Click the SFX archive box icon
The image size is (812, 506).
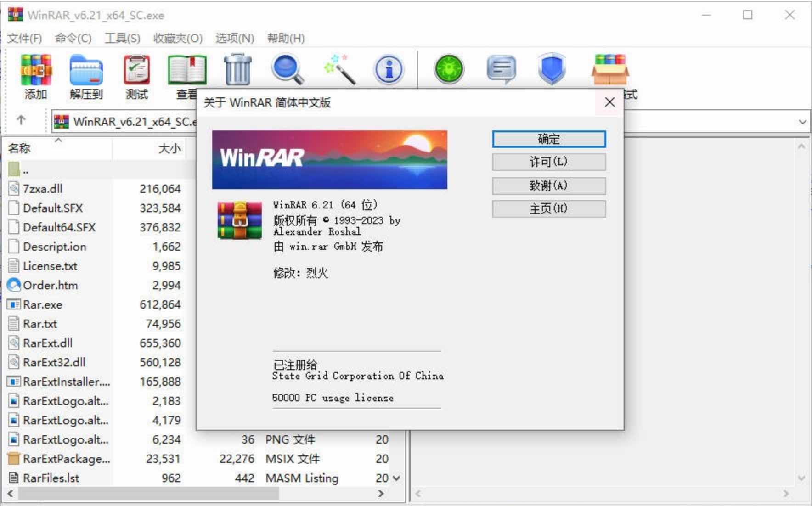click(610, 70)
